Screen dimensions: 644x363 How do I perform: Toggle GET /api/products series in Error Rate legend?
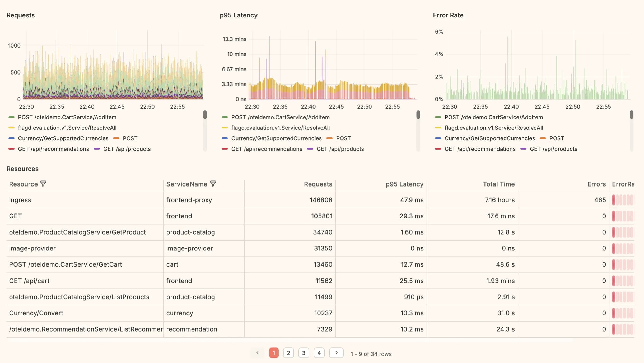point(553,149)
